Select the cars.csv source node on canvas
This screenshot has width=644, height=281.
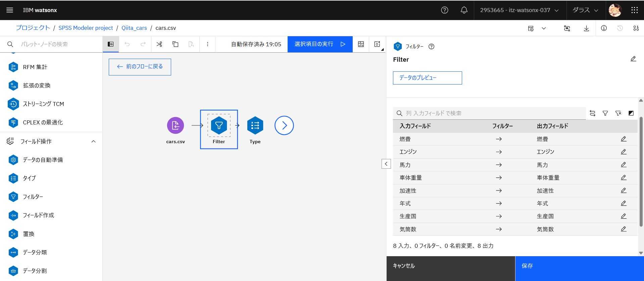pos(176,125)
